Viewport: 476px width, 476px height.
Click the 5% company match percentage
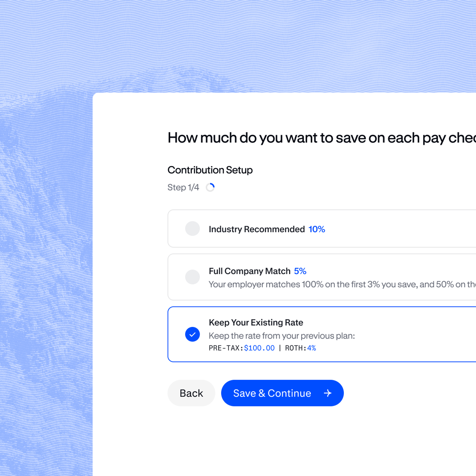[x=300, y=271]
